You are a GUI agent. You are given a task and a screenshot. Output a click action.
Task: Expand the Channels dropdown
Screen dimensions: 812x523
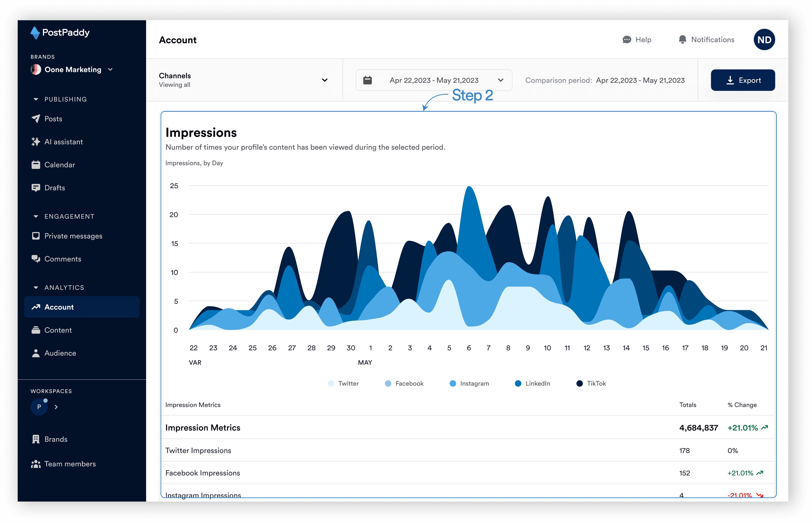tap(324, 80)
